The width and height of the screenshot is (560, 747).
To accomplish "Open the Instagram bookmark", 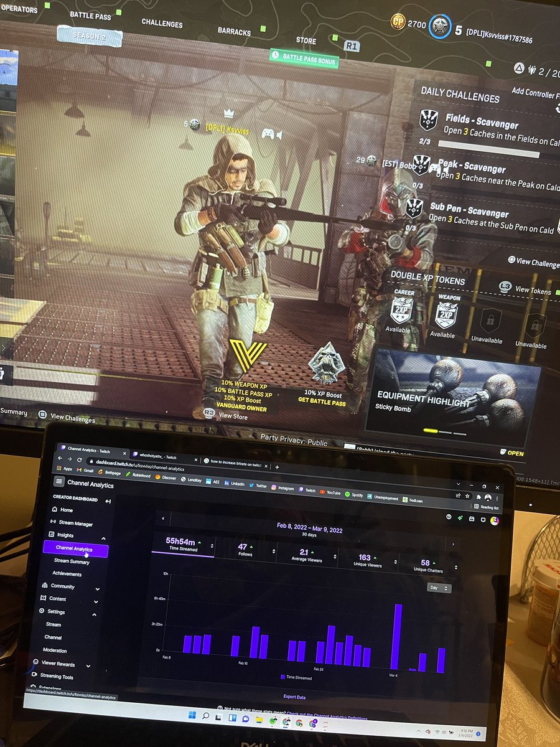I will click(284, 487).
